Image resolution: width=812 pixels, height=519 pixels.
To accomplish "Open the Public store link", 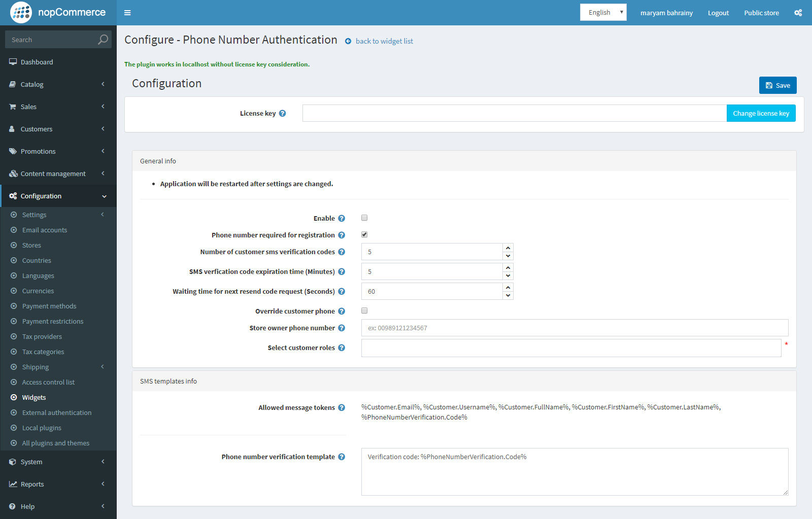I will (761, 13).
